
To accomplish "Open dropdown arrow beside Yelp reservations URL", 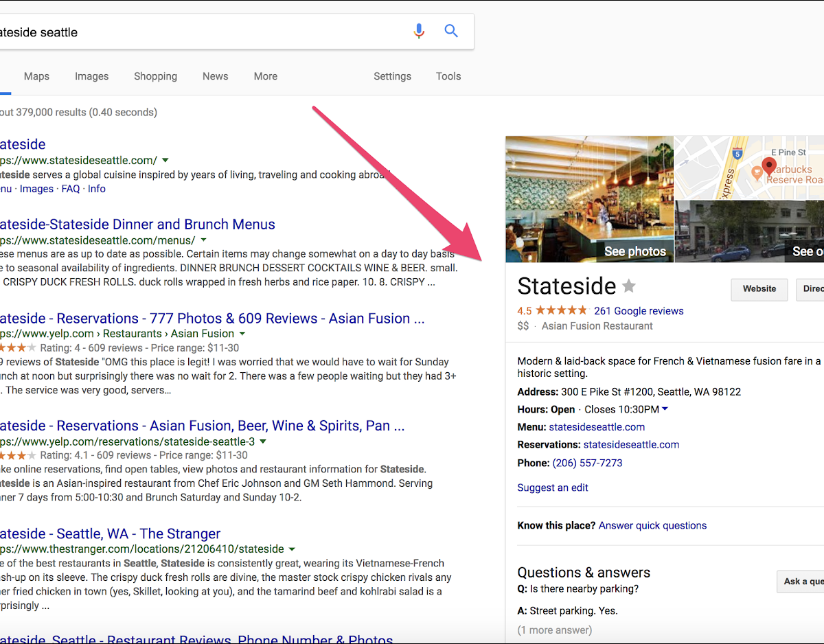I will [x=263, y=441].
